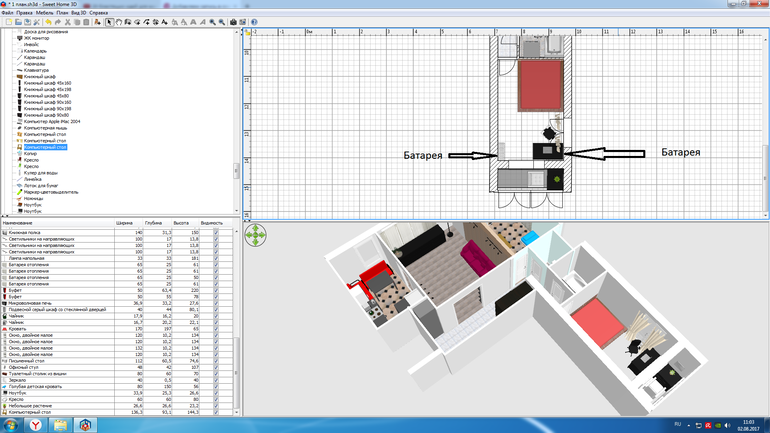Uncheck visibility for the Кровать row
This screenshot has width=770, height=433.
(215, 330)
